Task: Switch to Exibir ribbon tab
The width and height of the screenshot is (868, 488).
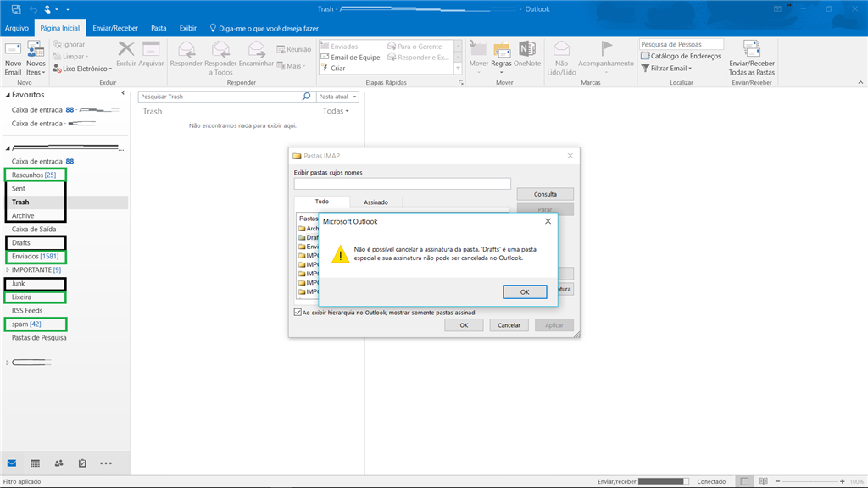Action: [187, 28]
